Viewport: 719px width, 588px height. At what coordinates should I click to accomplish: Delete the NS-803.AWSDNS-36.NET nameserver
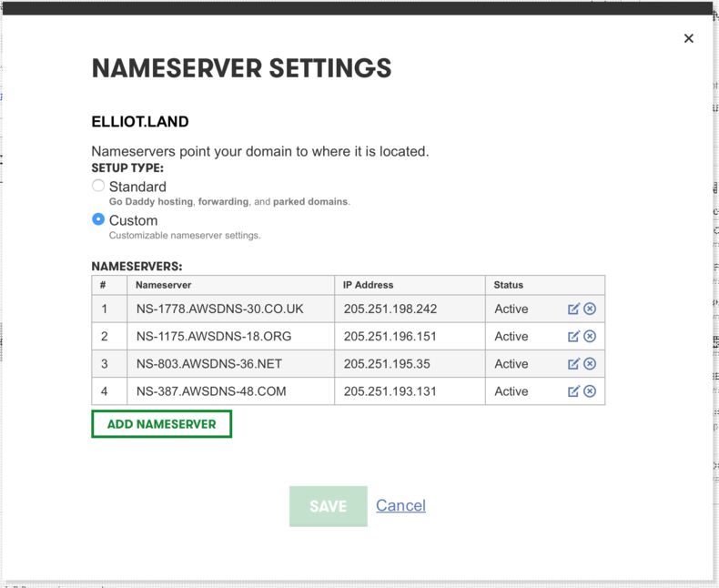tap(590, 364)
